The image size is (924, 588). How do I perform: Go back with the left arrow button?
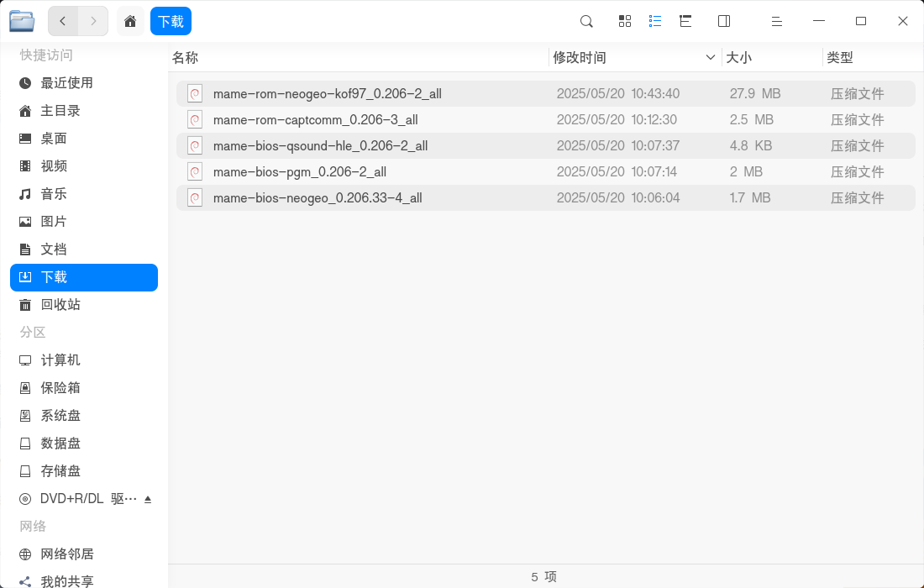coord(62,21)
